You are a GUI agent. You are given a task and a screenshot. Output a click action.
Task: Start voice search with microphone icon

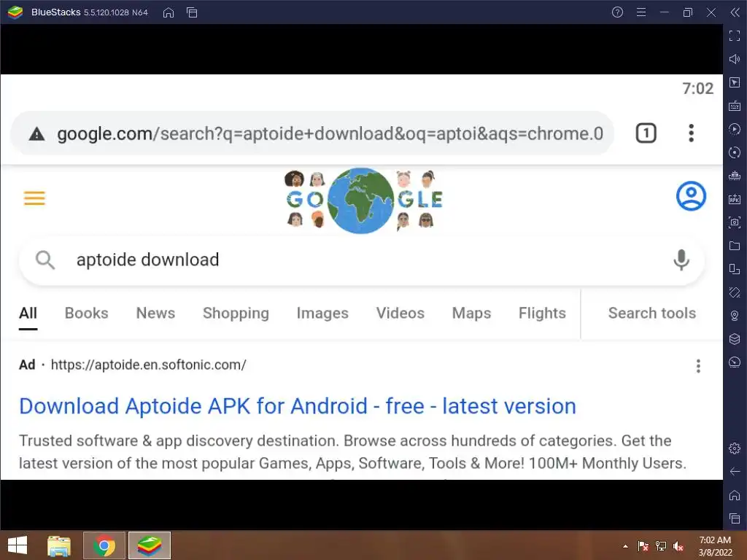[681, 260]
